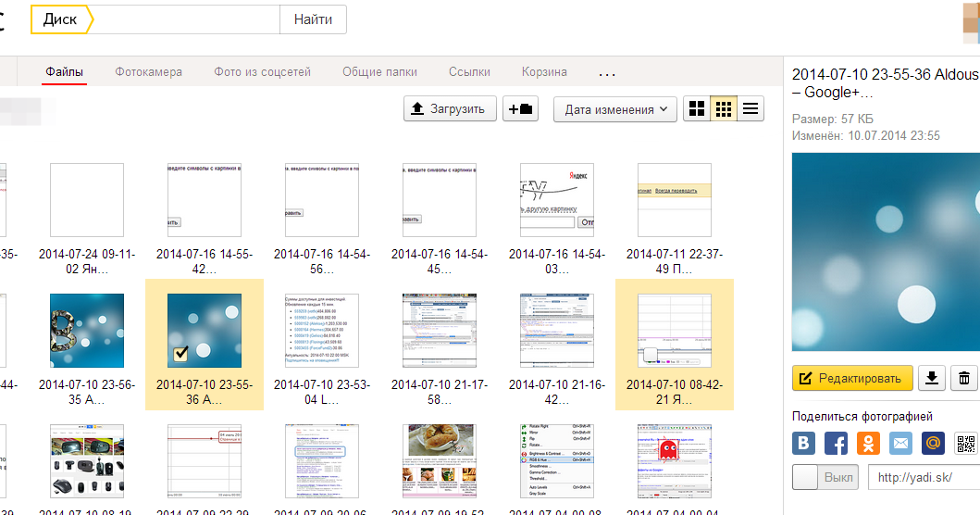Select the 2014-07-10 21-17-58 thumbnail

point(440,331)
